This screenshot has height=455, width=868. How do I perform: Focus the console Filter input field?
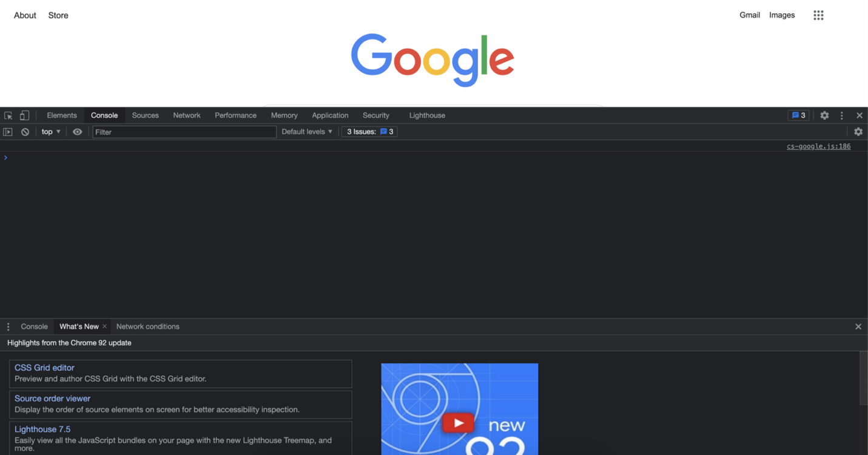coord(184,132)
